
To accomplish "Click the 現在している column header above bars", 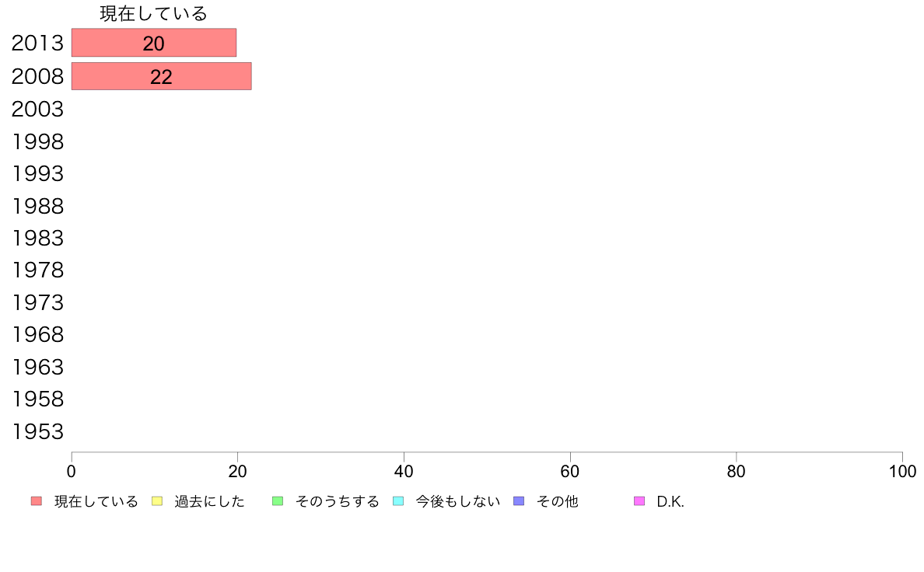I will [153, 13].
